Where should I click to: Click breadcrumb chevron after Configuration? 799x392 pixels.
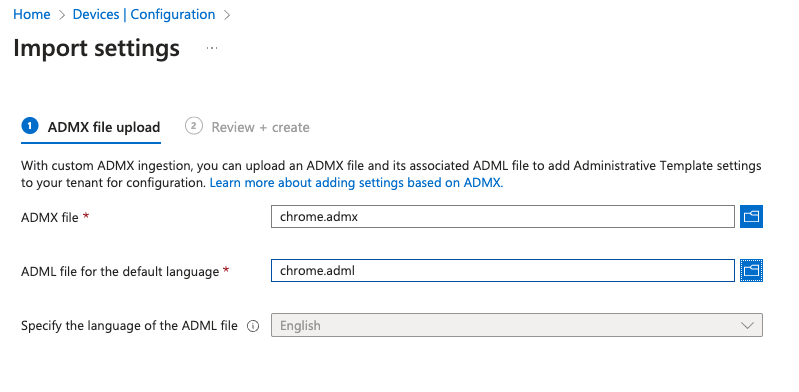click(x=227, y=15)
